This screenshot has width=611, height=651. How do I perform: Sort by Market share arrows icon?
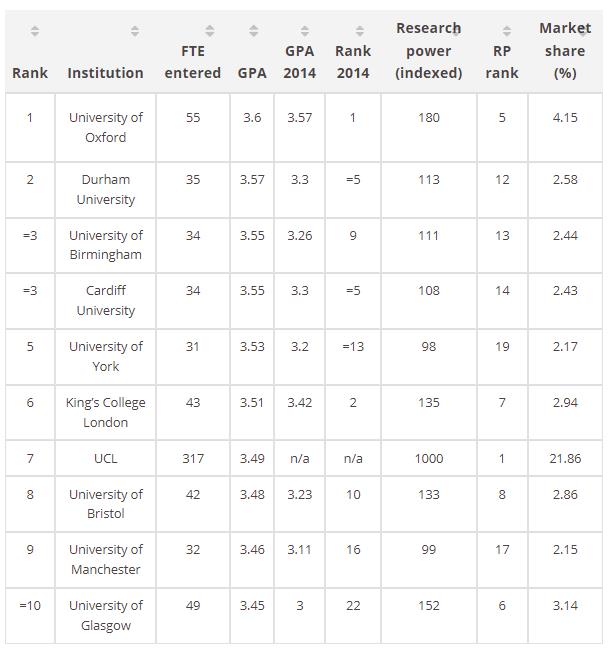[x=583, y=31]
